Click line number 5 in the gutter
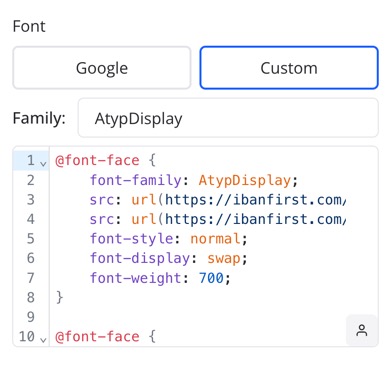Screen dimensions: 390x367 [31, 239]
